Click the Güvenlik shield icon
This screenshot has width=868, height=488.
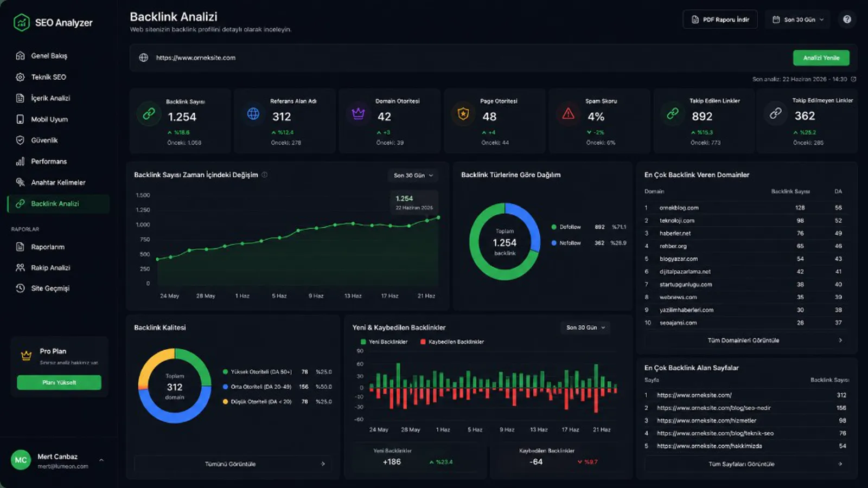click(20, 140)
